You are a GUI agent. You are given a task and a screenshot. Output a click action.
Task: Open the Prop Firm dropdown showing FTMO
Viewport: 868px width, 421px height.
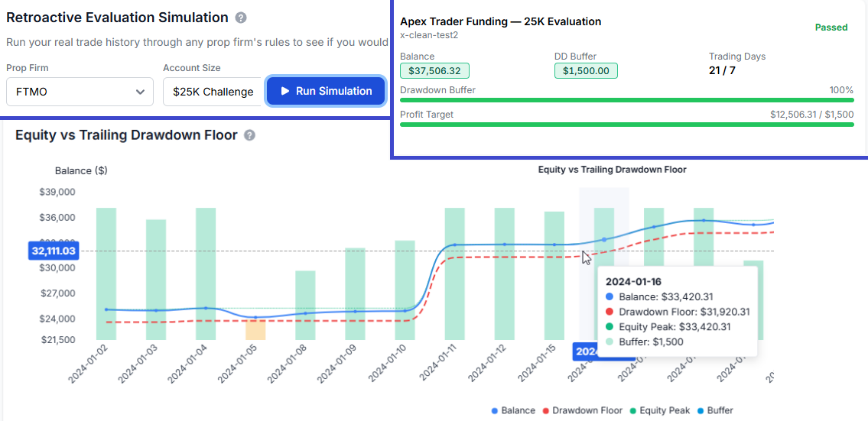[x=80, y=91]
